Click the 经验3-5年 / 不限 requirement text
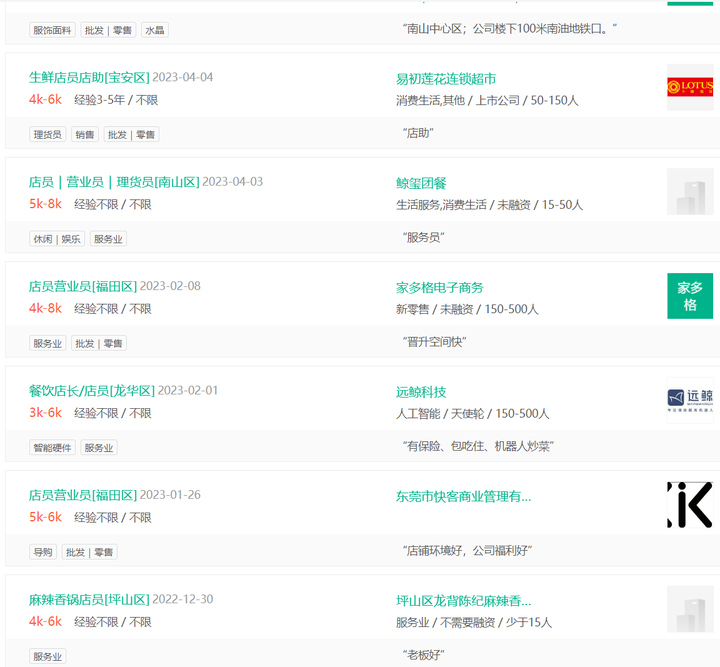This screenshot has height=667, width=720. coord(116,100)
